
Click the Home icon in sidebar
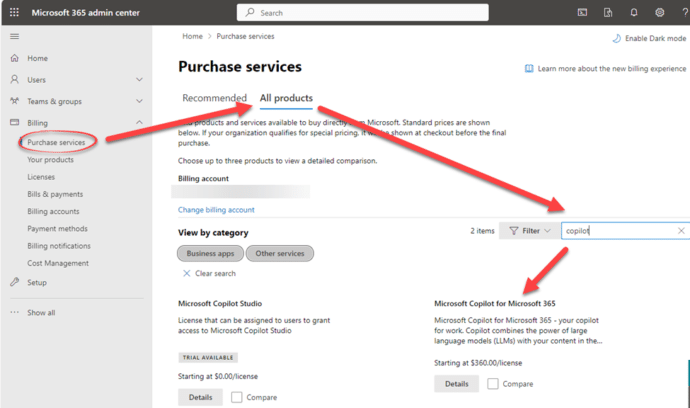point(14,59)
